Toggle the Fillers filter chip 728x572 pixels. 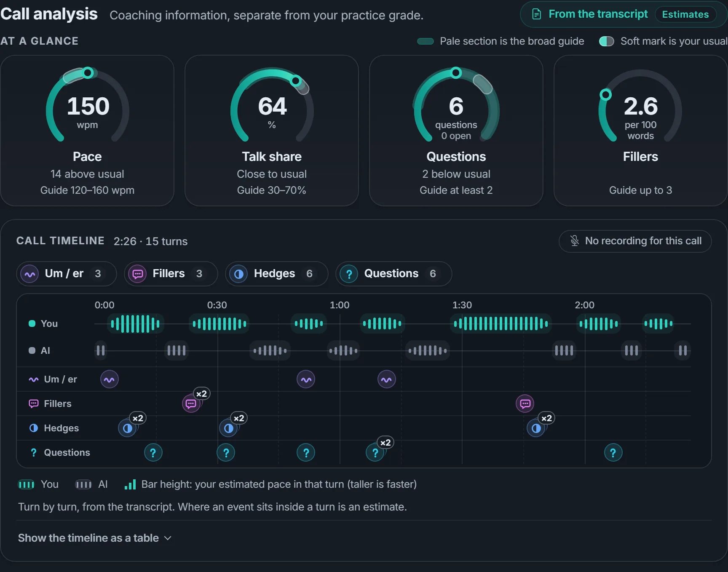pos(171,274)
